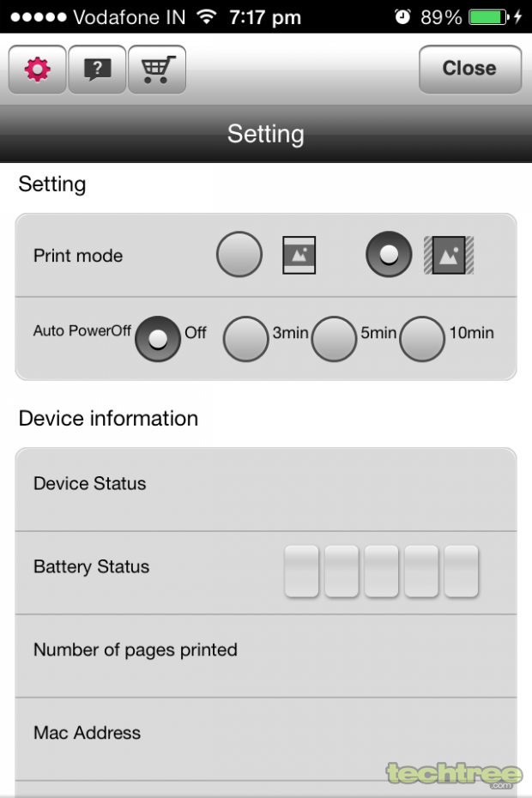Close the Setting screen
532x798 pixels.
tap(470, 70)
